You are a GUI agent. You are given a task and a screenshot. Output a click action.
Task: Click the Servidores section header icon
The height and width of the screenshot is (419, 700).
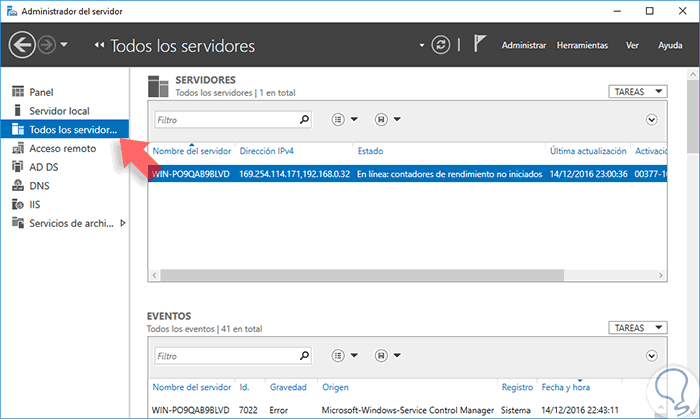tap(158, 86)
